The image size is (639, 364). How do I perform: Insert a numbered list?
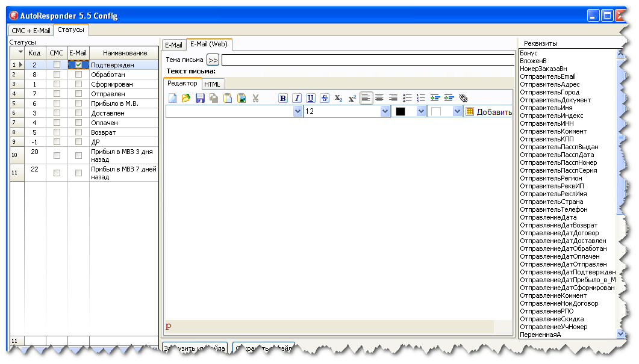click(x=421, y=98)
